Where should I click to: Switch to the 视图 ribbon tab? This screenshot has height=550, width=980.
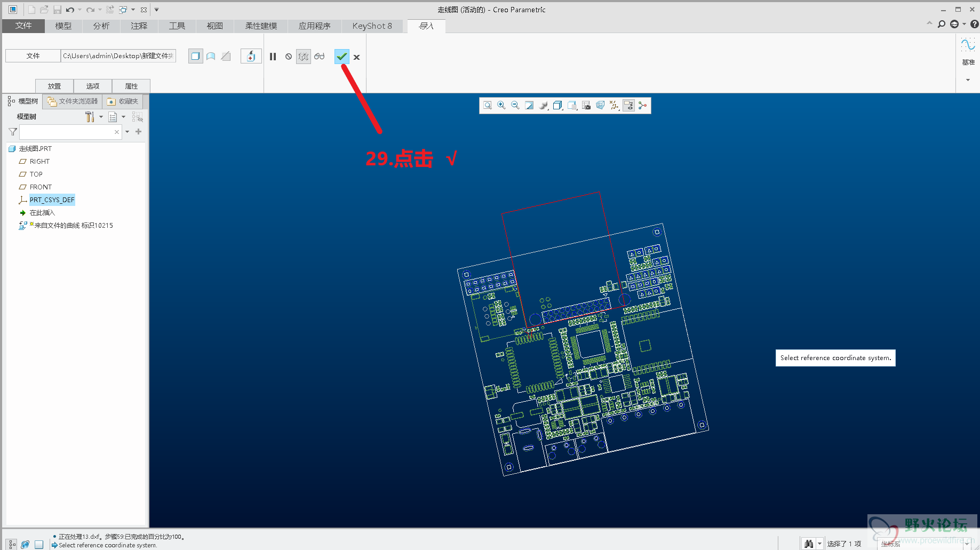(x=215, y=26)
